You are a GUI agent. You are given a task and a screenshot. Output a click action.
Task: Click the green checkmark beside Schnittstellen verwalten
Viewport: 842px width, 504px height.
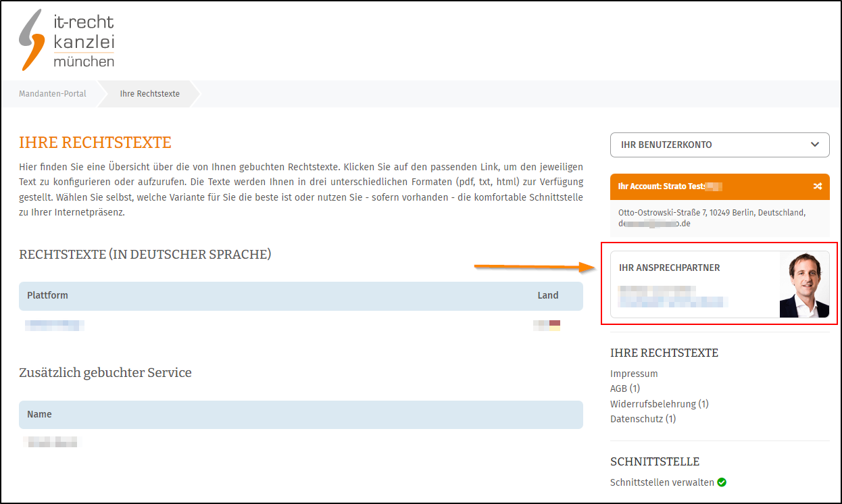pos(722,482)
